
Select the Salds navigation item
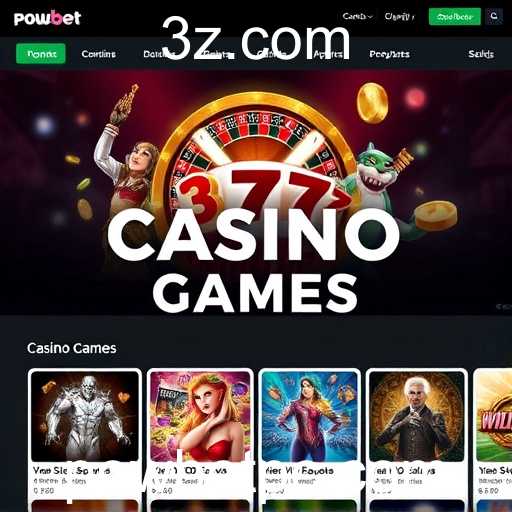pos(481,54)
